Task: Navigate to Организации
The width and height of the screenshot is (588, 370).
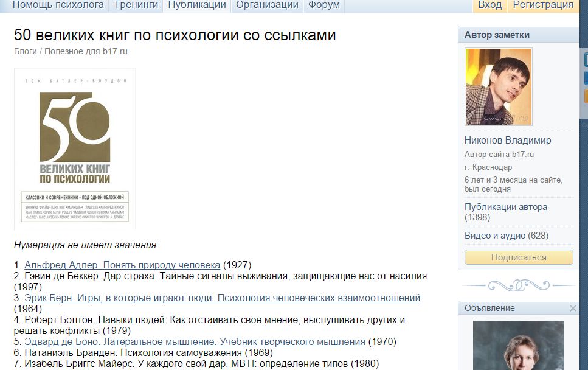Action: click(267, 5)
